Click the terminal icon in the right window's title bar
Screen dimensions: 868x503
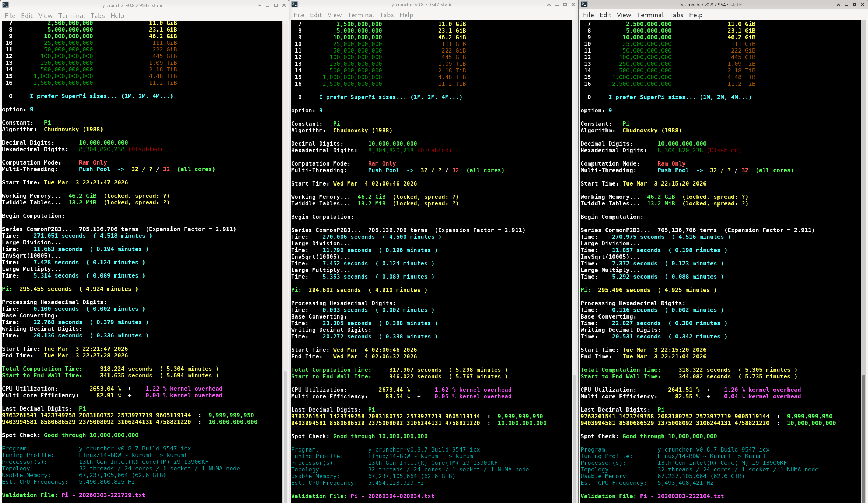pyautogui.click(x=584, y=5)
